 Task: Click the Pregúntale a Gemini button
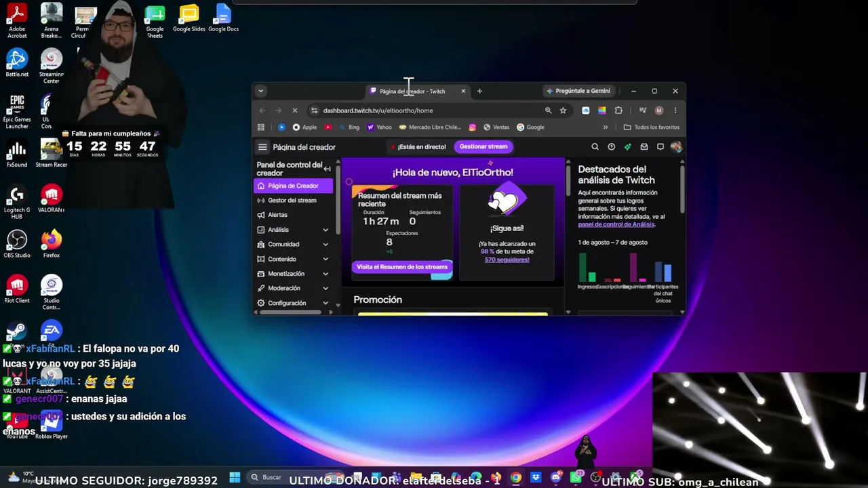(x=578, y=91)
